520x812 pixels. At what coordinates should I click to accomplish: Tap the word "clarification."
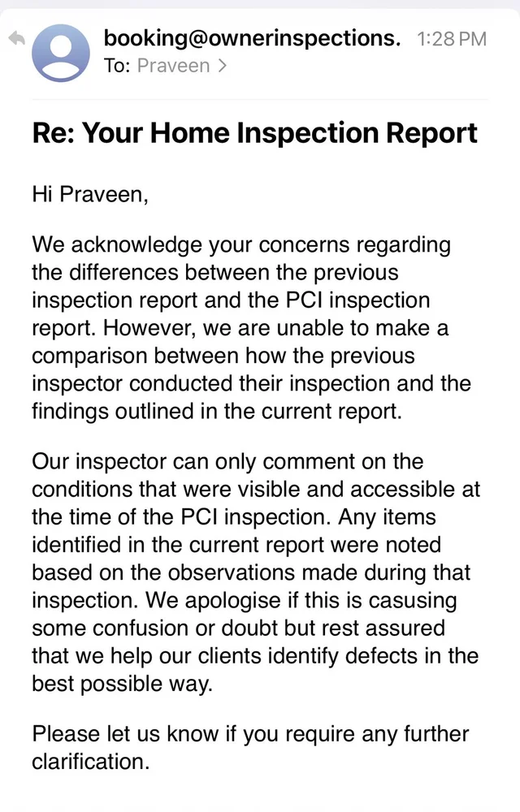pos(91,762)
